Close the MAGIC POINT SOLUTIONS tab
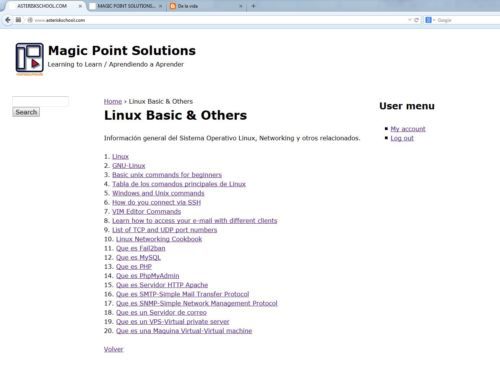Image resolution: width=500 pixels, height=390 pixels. pyautogui.click(x=160, y=6)
